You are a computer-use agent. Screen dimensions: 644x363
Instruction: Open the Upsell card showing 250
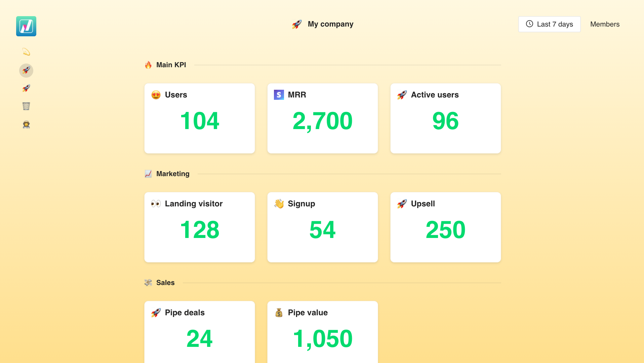(x=445, y=227)
